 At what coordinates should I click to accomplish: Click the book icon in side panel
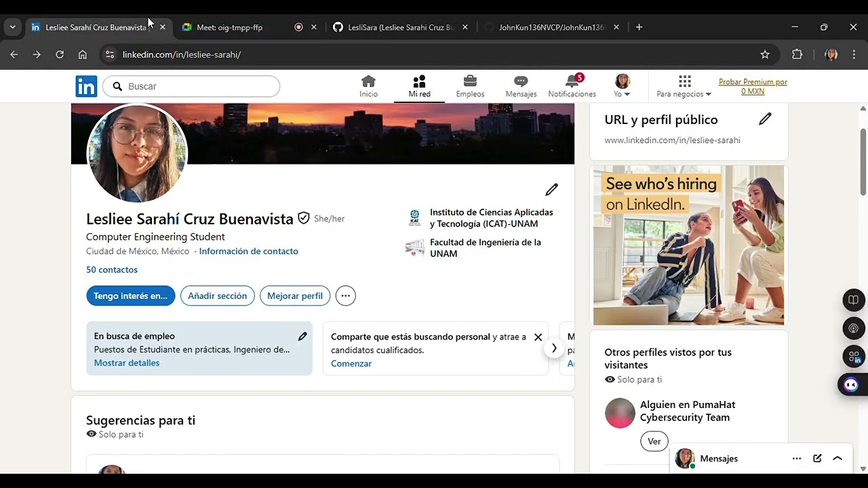click(x=853, y=300)
